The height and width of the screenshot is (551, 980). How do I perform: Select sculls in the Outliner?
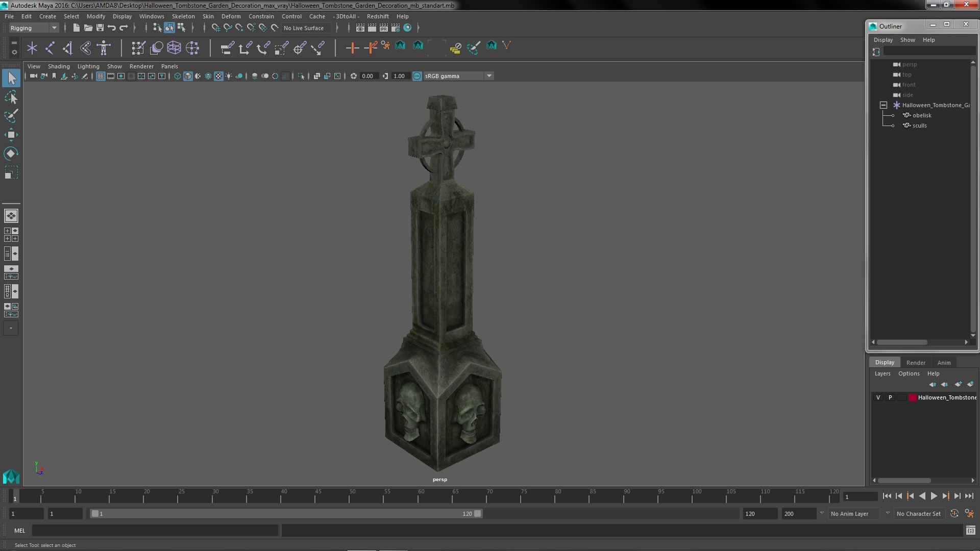pyautogui.click(x=919, y=126)
